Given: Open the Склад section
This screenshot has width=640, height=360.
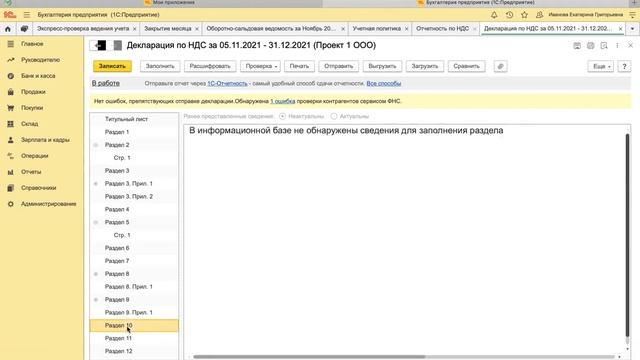Looking at the screenshot, I should click(x=29, y=124).
